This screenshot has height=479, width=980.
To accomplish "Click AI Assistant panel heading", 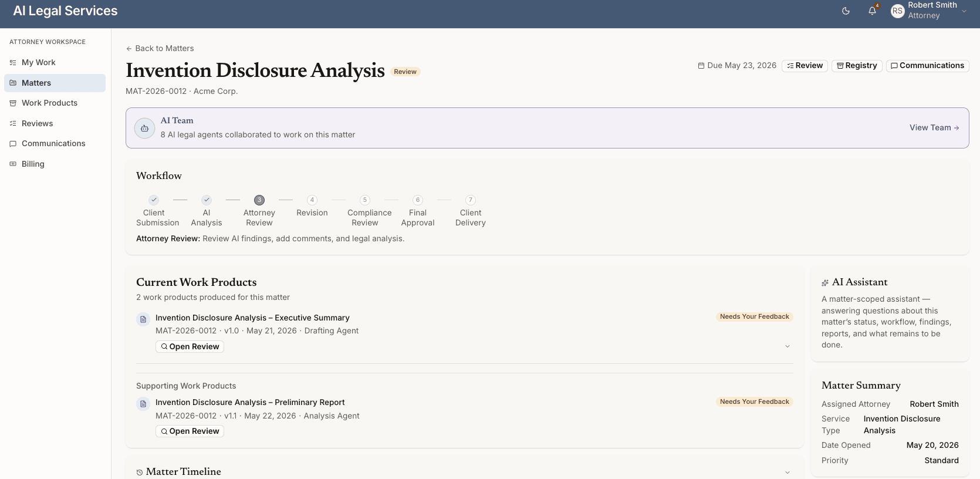I will point(860,282).
